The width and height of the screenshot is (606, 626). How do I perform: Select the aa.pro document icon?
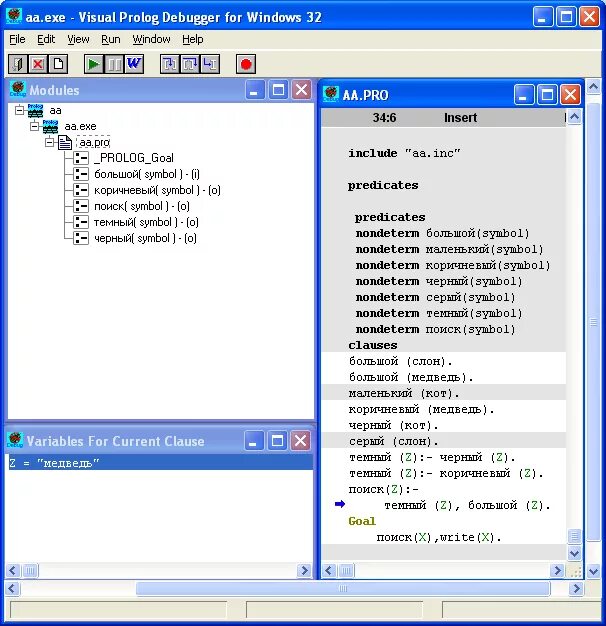65,142
